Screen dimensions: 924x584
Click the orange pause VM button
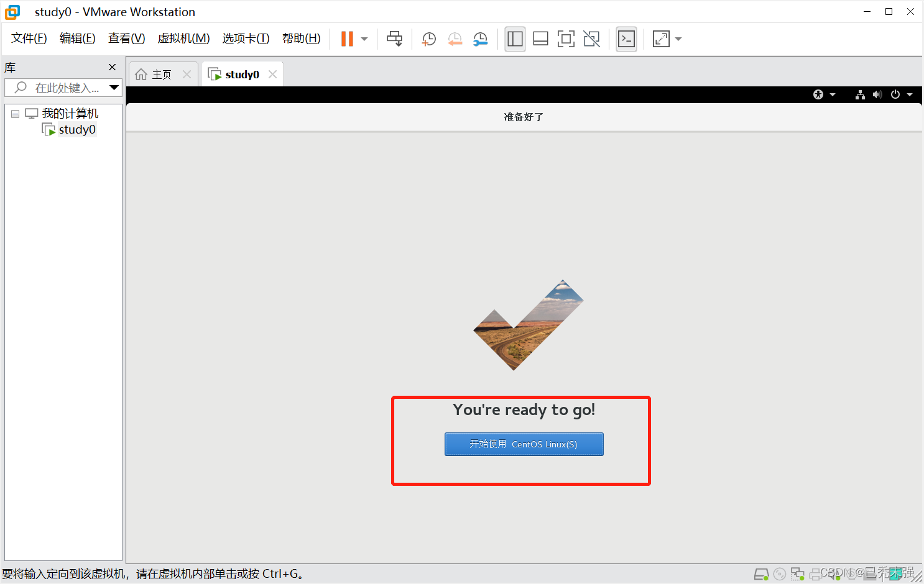347,39
